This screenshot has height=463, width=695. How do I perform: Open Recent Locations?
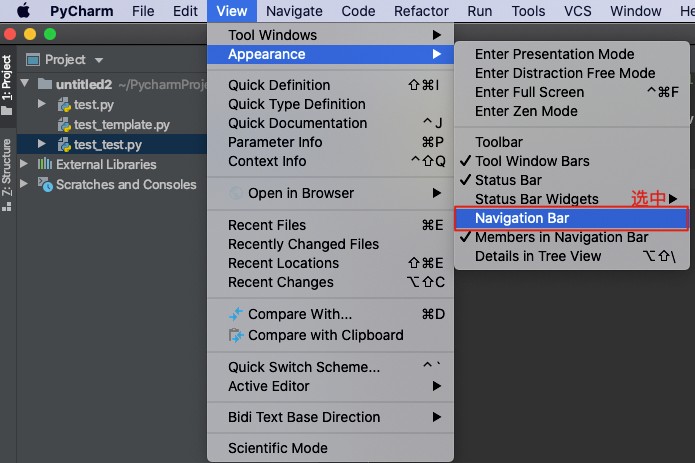(x=330, y=263)
